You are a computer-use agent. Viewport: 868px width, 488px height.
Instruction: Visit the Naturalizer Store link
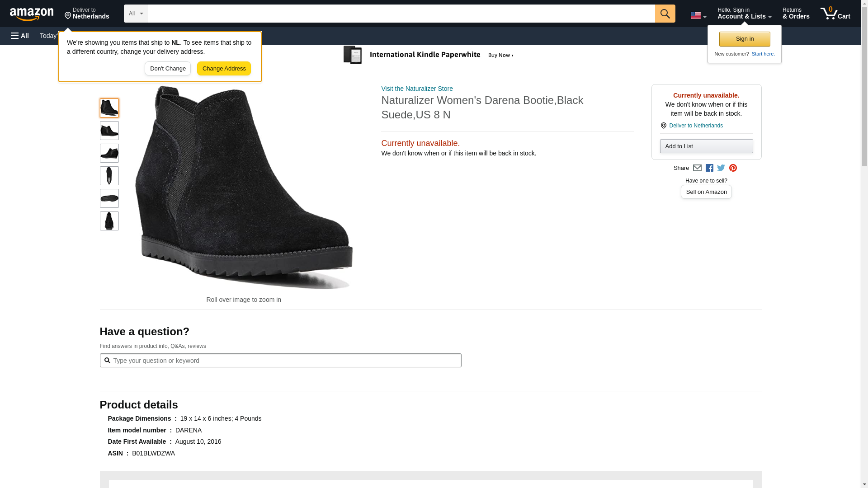[417, 89]
